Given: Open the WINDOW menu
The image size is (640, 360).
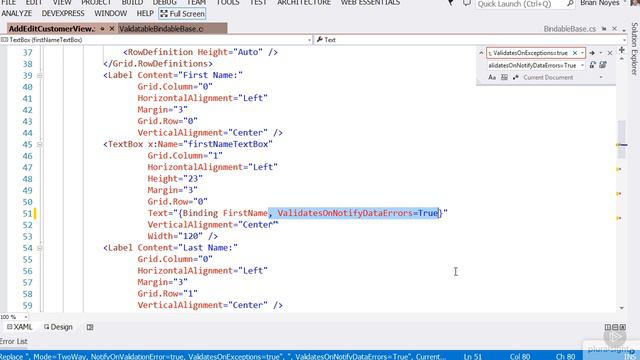Looking at the screenshot, I should coord(111,13).
